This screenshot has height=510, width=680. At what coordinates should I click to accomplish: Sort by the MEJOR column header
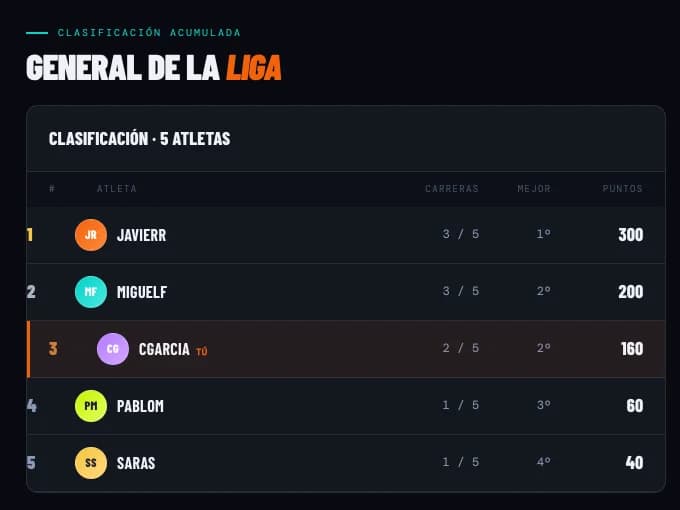[x=534, y=189]
